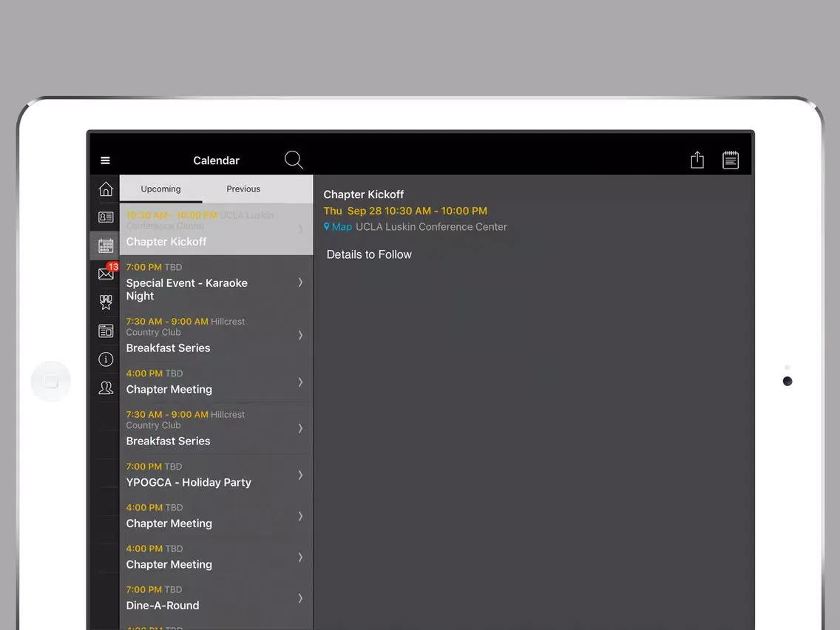840x630 pixels.
Task: Switch to the Upcoming tab
Action: point(160,189)
